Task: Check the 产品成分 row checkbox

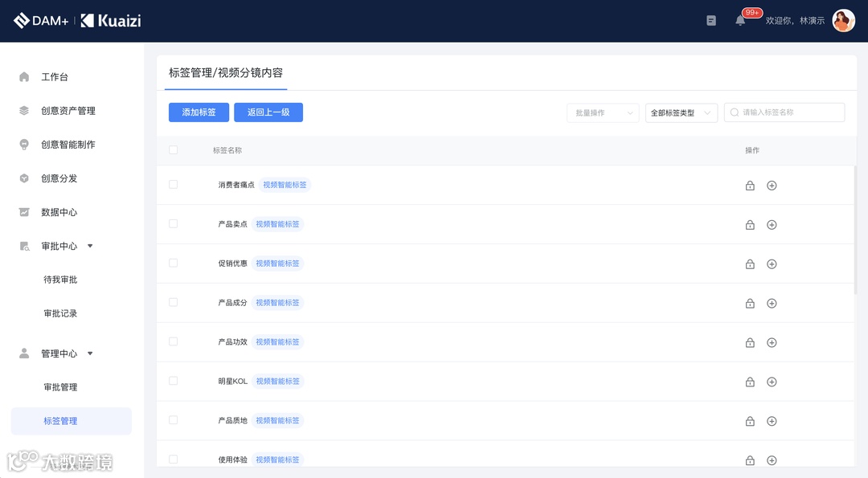Action: (x=174, y=302)
